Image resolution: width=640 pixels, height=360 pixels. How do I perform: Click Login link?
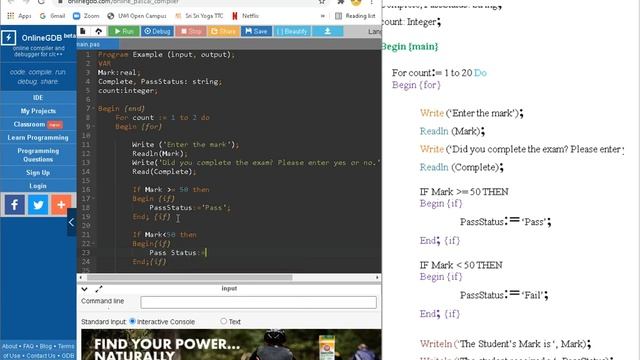(38, 186)
